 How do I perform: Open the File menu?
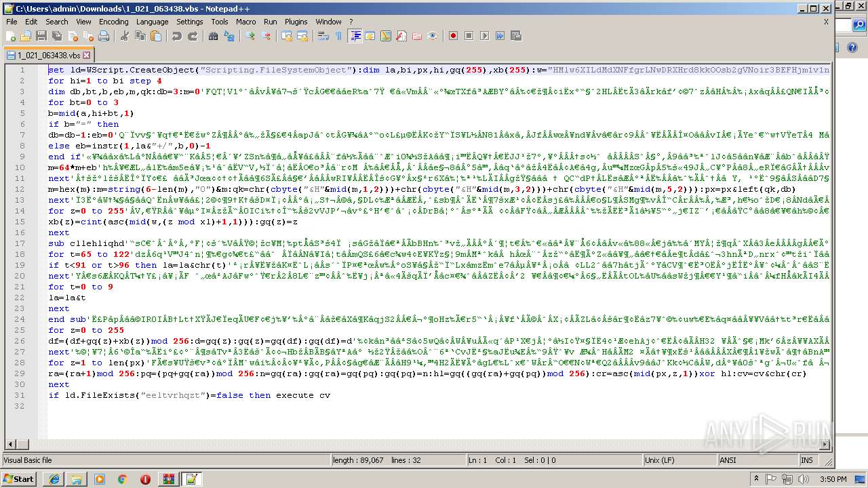pos(12,22)
